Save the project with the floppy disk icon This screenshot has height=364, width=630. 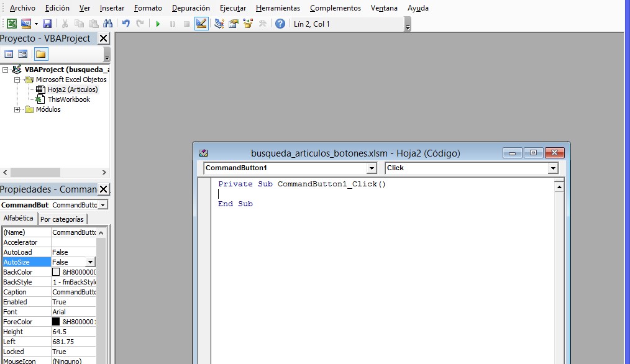click(47, 24)
